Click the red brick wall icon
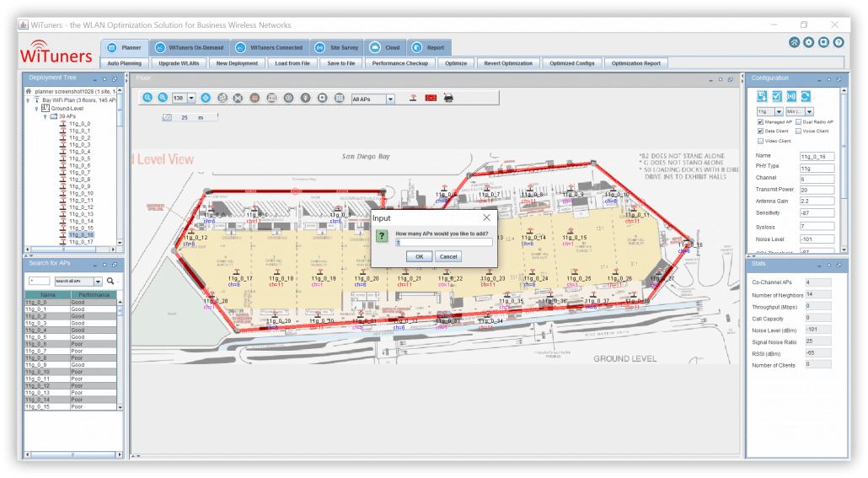This screenshot has height=478, width=868. [x=431, y=98]
